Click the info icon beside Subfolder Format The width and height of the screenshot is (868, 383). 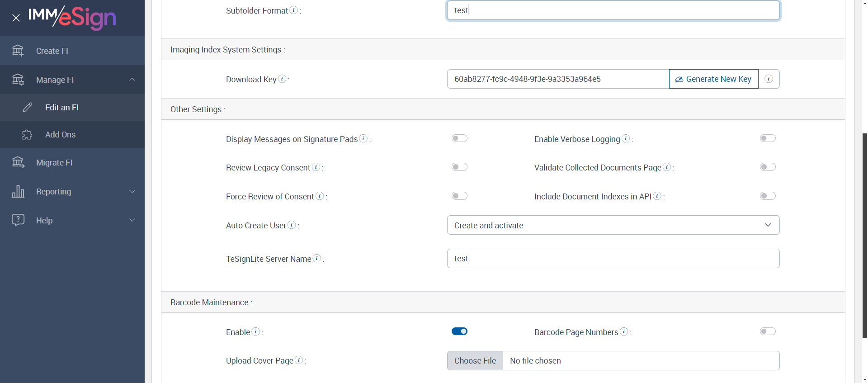pyautogui.click(x=294, y=10)
